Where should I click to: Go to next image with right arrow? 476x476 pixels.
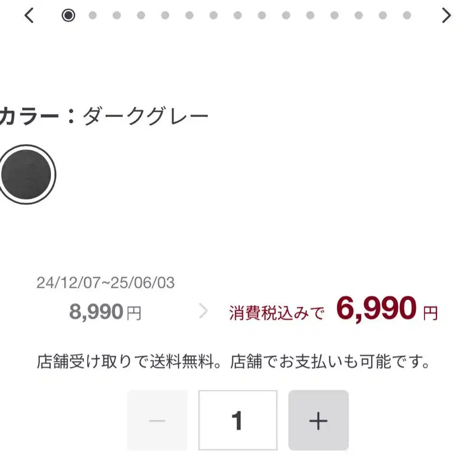click(446, 16)
